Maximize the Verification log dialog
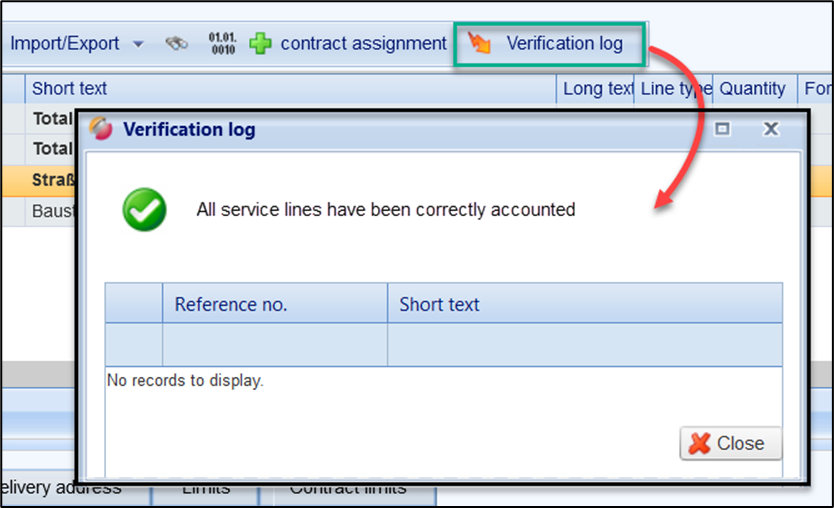The image size is (834, 508). pyautogui.click(x=722, y=129)
